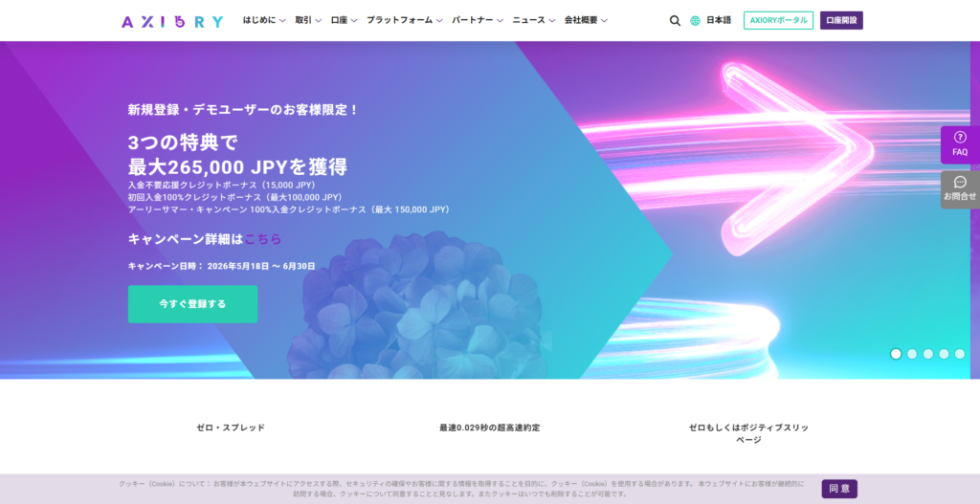The image size is (980, 504).
Task: Click the アーリーサマー・キャンペーン bonus line
Action: pos(289,209)
